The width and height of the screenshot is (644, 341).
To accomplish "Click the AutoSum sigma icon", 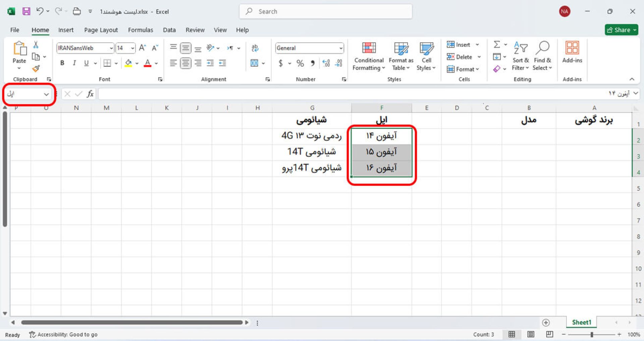I will (497, 44).
